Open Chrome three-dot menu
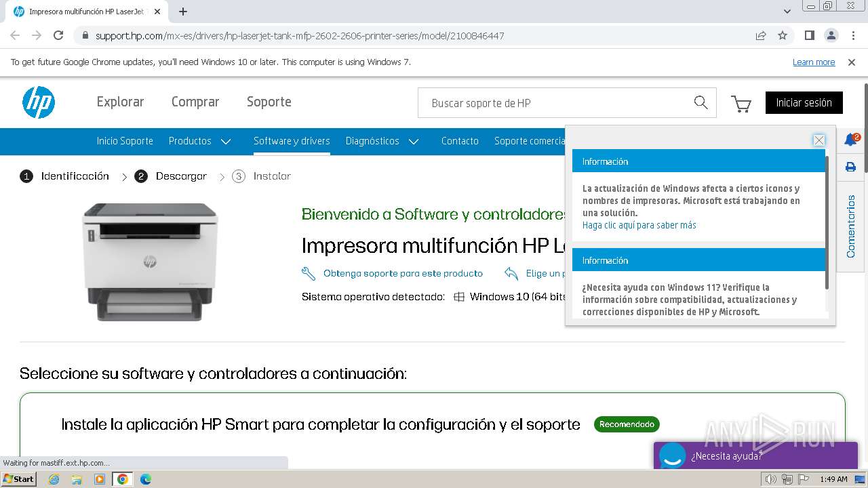Image resolution: width=868 pixels, height=488 pixels. click(x=852, y=35)
